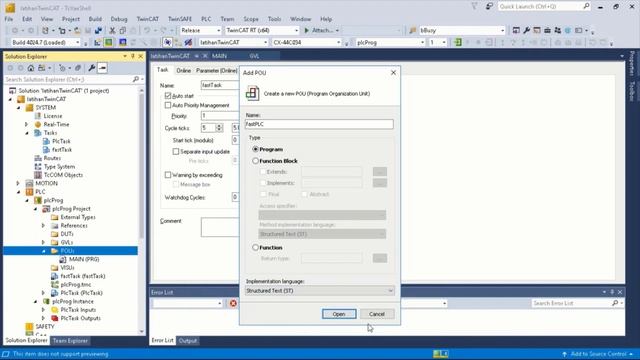The image size is (640, 360).
Task: Click the Restart TwinCAT Run Mode green icon
Action: 109,42
